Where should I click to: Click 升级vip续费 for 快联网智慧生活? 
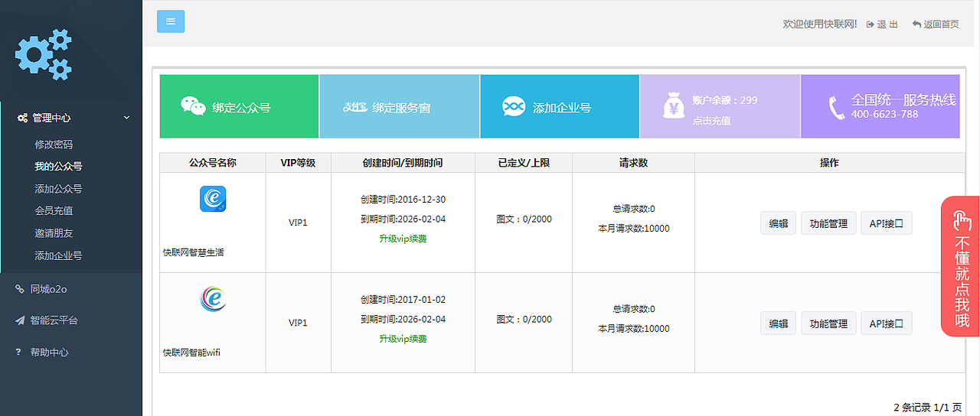[x=403, y=239]
